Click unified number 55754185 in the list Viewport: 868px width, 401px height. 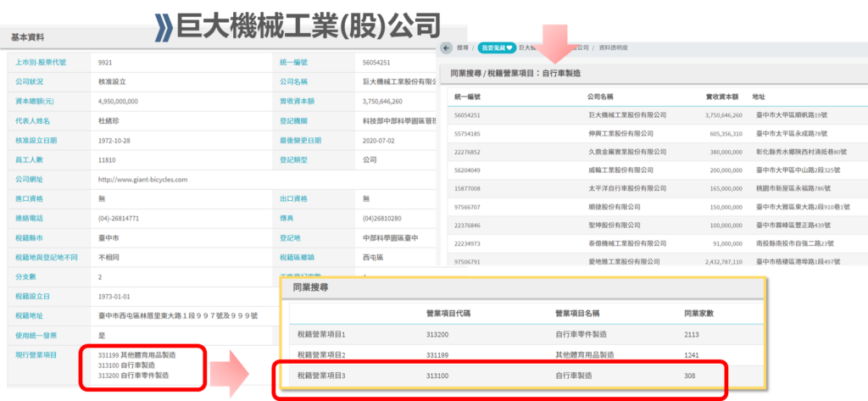468,133
